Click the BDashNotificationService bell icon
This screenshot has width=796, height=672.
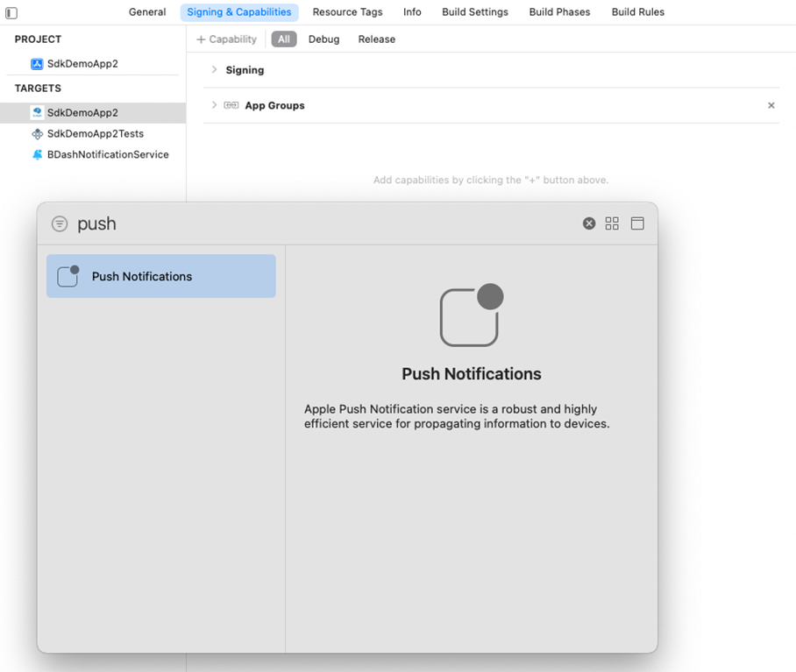coord(37,155)
